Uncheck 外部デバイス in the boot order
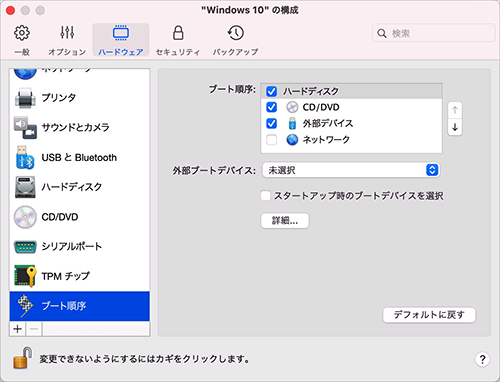This screenshot has width=500, height=382. pyautogui.click(x=271, y=123)
